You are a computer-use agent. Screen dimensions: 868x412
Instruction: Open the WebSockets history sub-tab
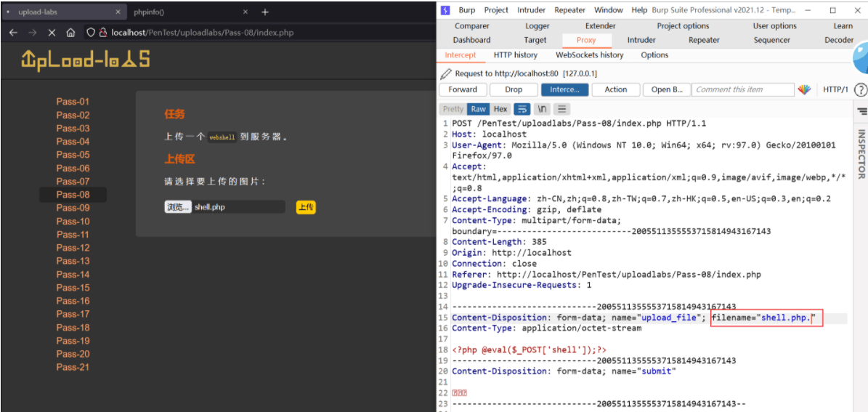point(590,54)
